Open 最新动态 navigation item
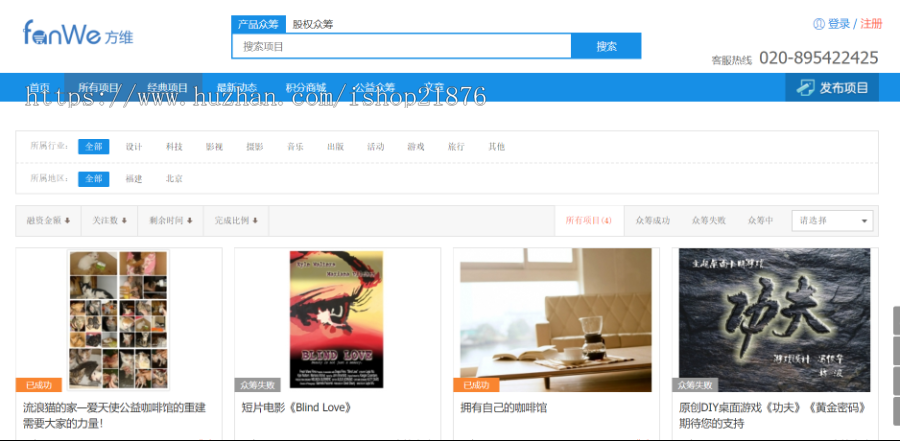The image size is (900, 441). pyautogui.click(x=236, y=87)
